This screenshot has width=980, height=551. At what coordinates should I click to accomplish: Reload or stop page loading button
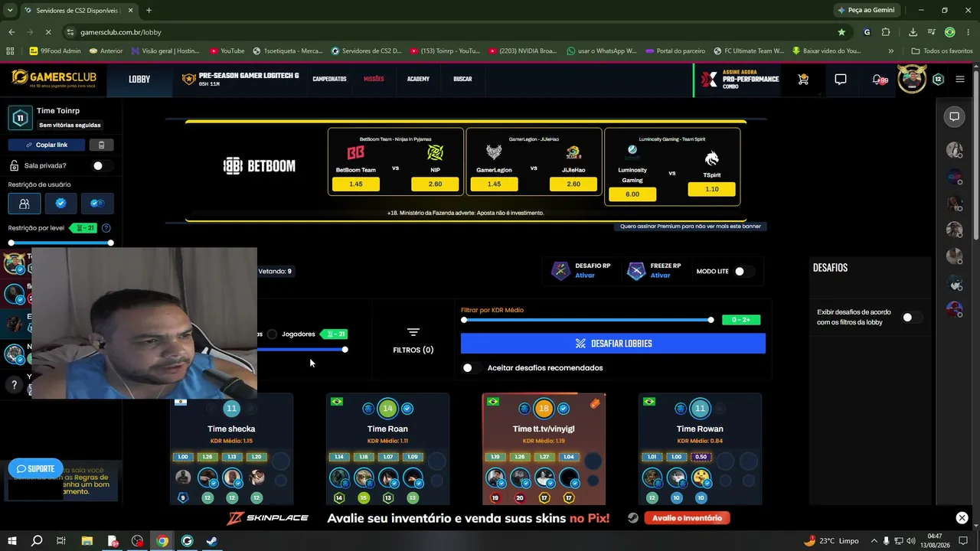[x=47, y=32]
